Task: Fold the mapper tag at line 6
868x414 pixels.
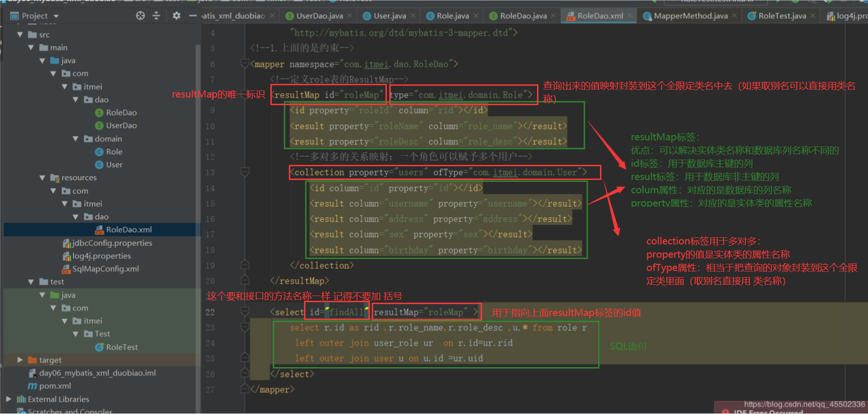Action: click(x=245, y=63)
